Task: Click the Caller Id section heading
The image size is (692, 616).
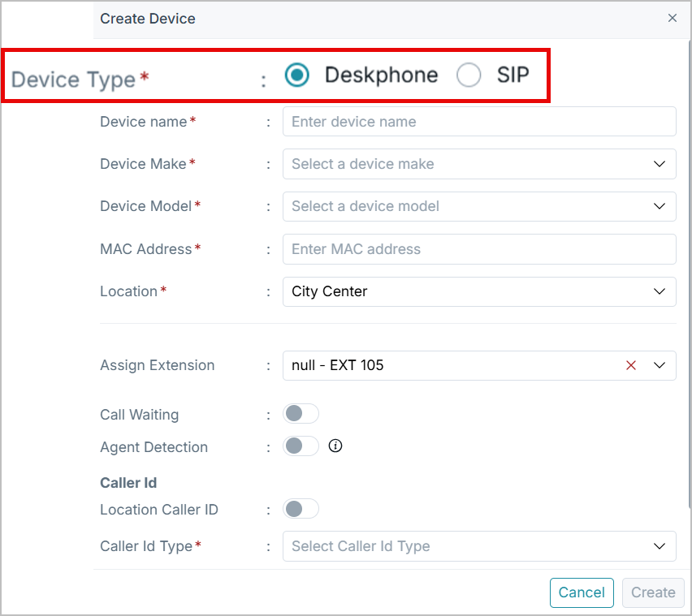Action: point(128,483)
